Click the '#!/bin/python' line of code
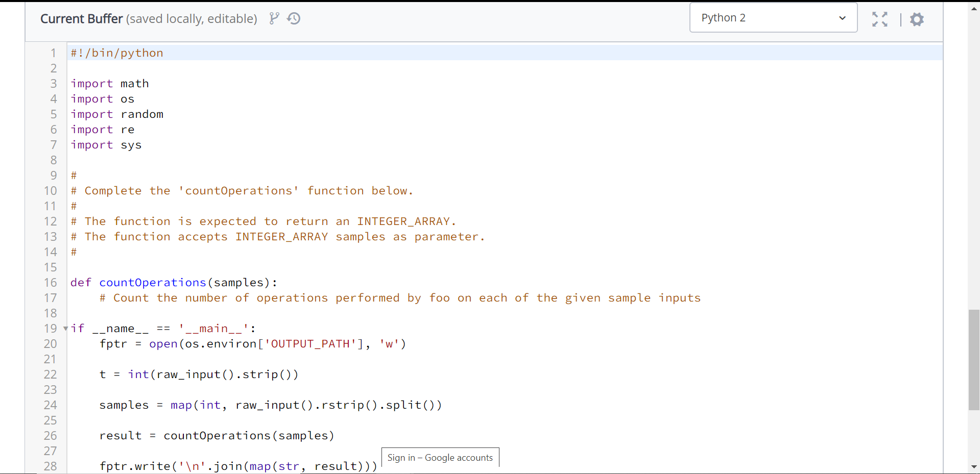 pos(117,53)
